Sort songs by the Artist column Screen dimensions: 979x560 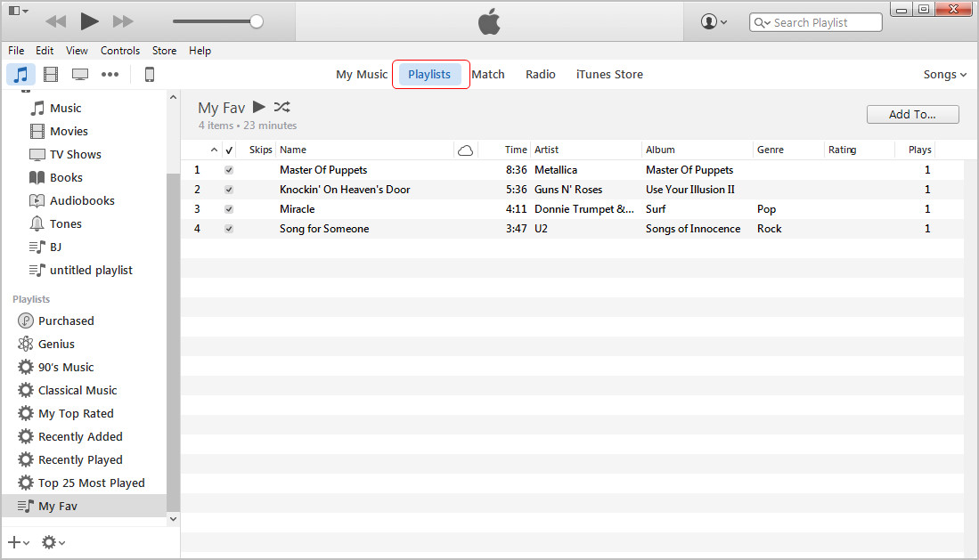tap(546, 150)
